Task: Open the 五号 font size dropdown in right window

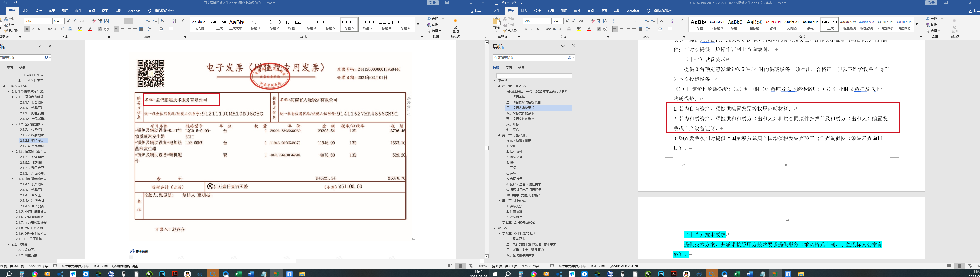Action: (x=561, y=21)
